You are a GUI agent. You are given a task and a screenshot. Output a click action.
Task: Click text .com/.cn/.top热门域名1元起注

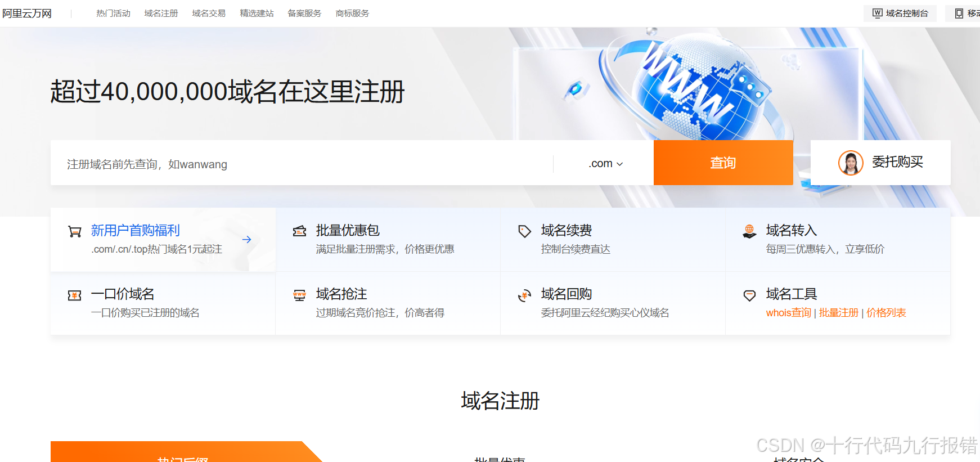(157, 249)
